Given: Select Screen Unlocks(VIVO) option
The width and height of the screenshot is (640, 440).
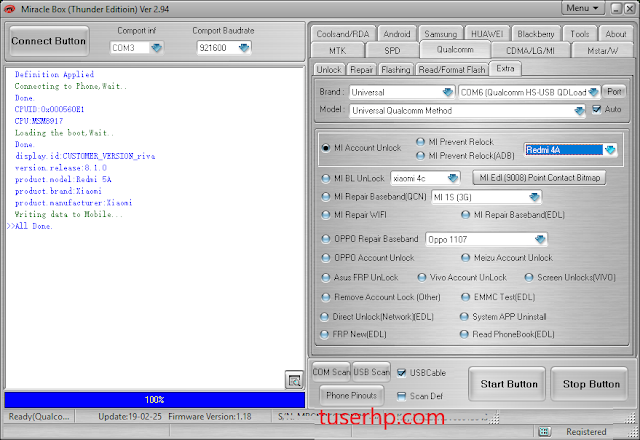Looking at the screenshot, I should pyautogui.click(x=529, y=278).
